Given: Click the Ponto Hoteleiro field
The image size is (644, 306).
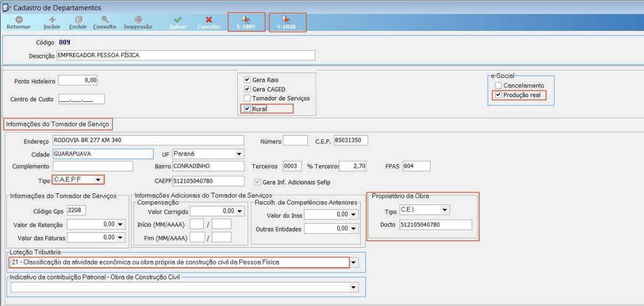Looking at the screenshot, I should coord(78,80).
